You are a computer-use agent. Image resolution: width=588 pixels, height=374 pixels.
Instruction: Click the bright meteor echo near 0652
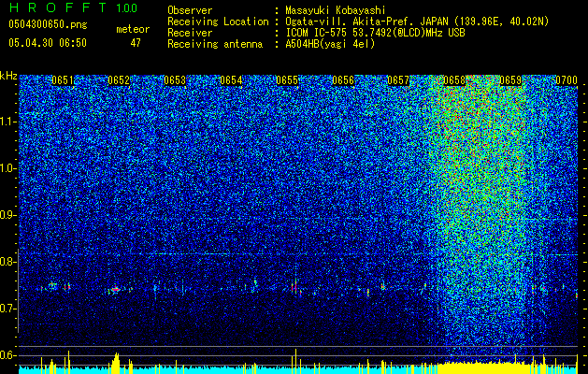(116, 289)
